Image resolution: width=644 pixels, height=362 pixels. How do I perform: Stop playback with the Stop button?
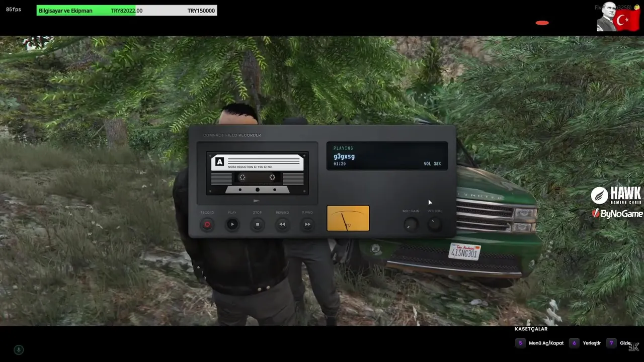pos(257,225)
